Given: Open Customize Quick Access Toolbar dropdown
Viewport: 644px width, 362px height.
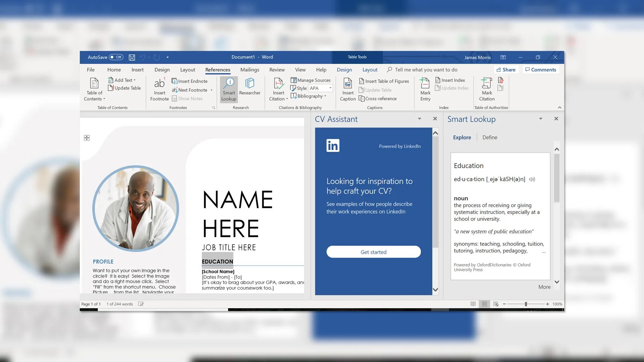Looking at the screenshot, I should (168, 57).
